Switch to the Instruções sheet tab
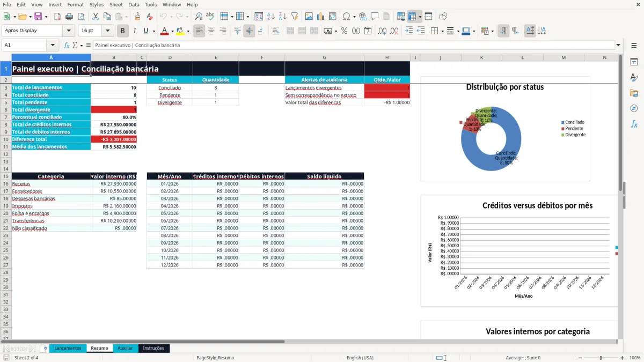The width and height of the screenshot is (644, 362). 153,348
